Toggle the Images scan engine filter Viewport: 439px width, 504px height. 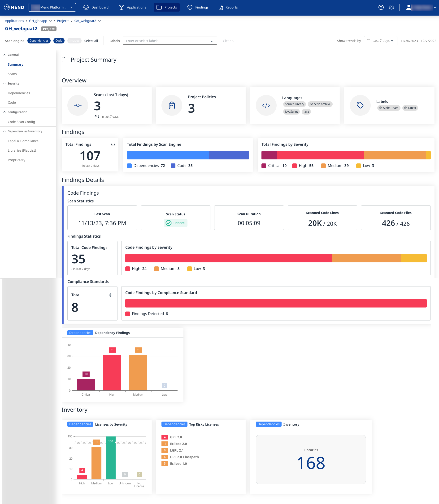click(x=74, y=41)
